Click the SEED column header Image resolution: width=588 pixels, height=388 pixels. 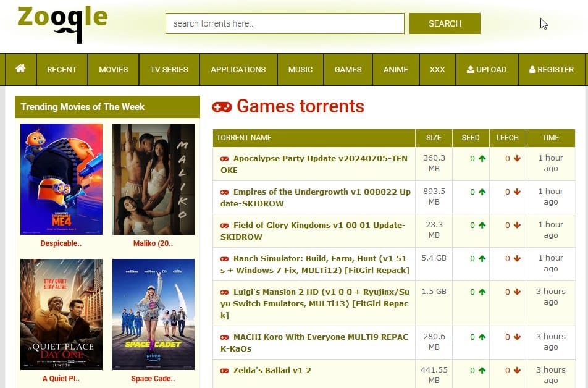[471, 138]
